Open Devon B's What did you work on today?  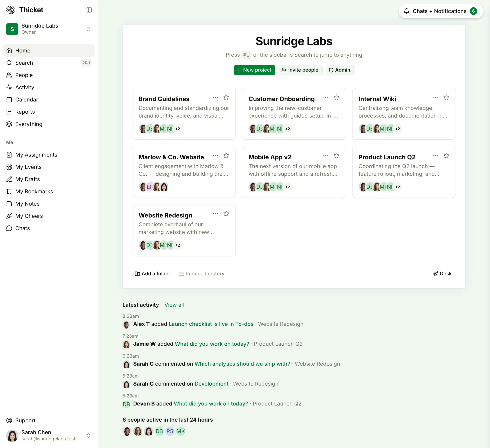pyautogui.click(x=211, y=404)
